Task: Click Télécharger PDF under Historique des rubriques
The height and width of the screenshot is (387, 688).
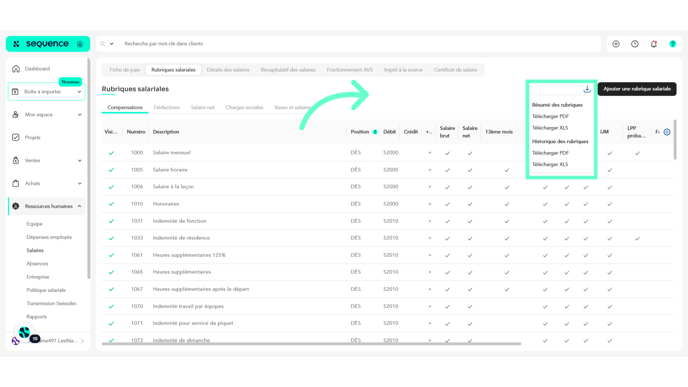Action: click(x=550, y=153)
